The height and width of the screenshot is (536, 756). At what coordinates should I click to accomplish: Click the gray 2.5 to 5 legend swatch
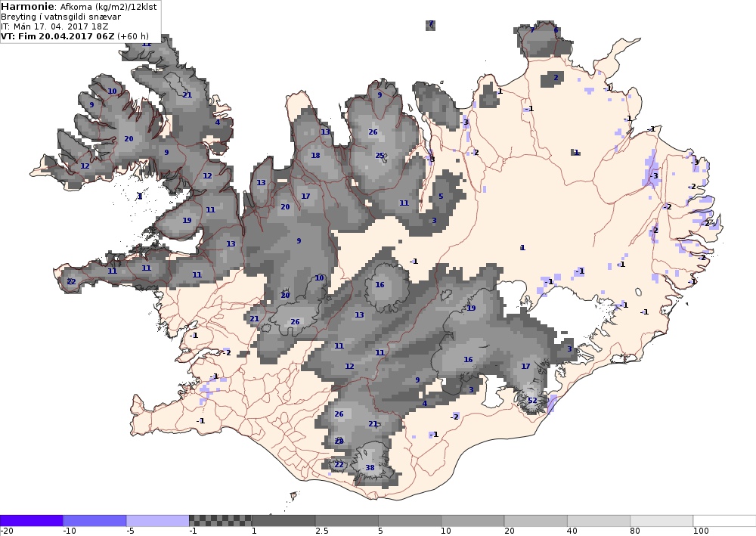[347, 521]
